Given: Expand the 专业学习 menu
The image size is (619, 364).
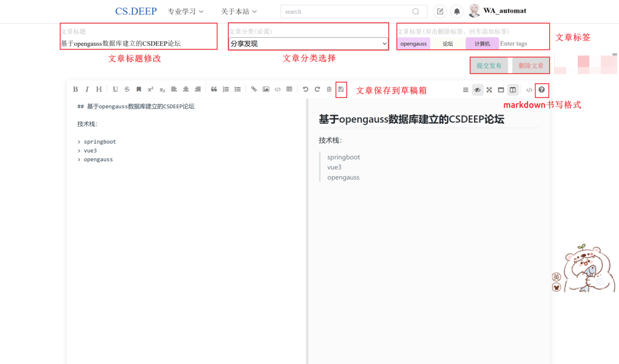Looking at the screenshot, I should coord(186,11).
